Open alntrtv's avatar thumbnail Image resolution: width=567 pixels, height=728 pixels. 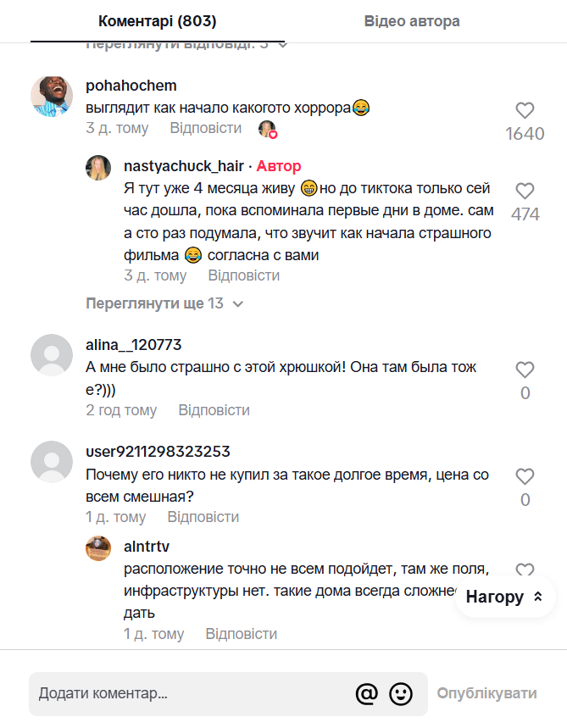coord(98,547)
